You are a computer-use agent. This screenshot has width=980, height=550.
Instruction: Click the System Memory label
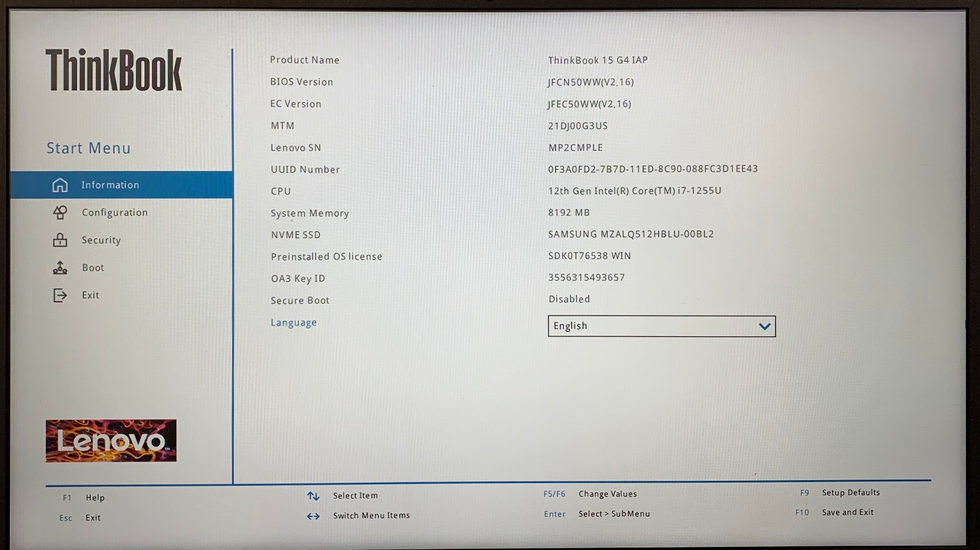(x=310, y=213)
